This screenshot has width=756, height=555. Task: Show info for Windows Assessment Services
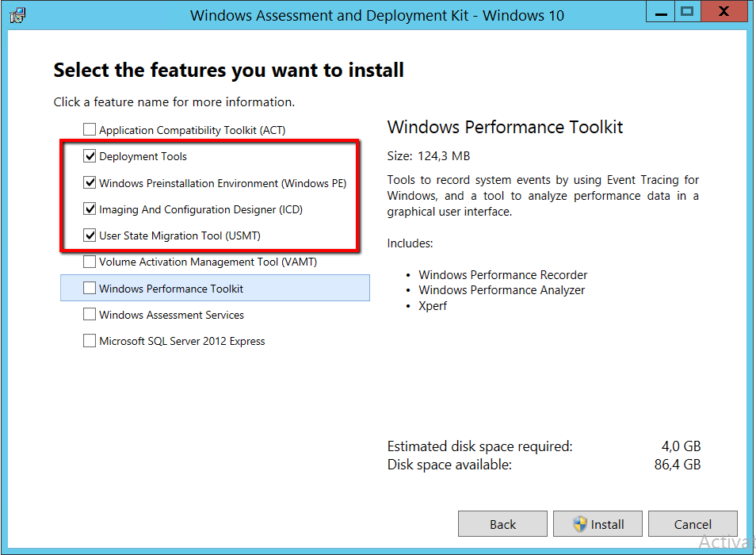click(x=171, y=315)
